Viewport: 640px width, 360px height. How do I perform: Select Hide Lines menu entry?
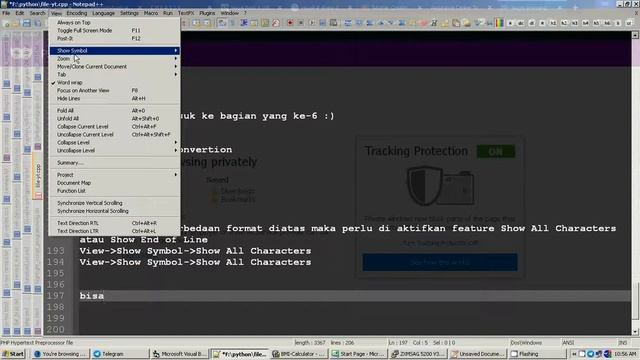[114, 99]
